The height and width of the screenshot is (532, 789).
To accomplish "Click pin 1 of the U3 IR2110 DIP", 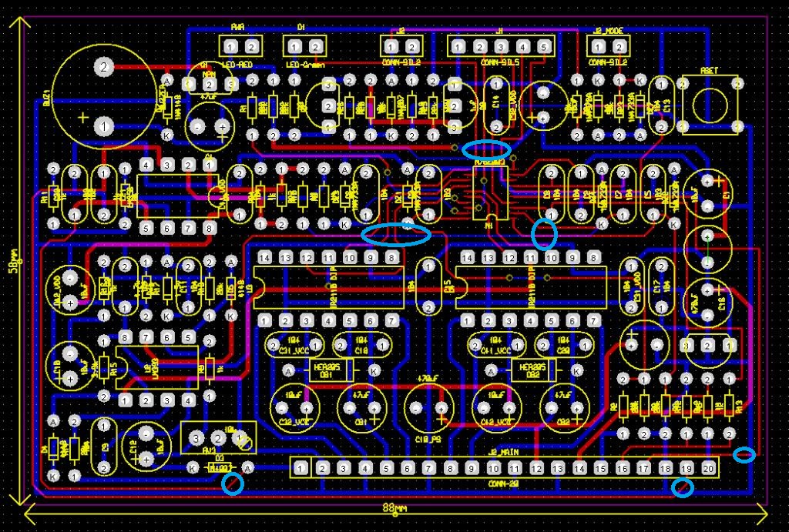I will click(x=265, y=320).
